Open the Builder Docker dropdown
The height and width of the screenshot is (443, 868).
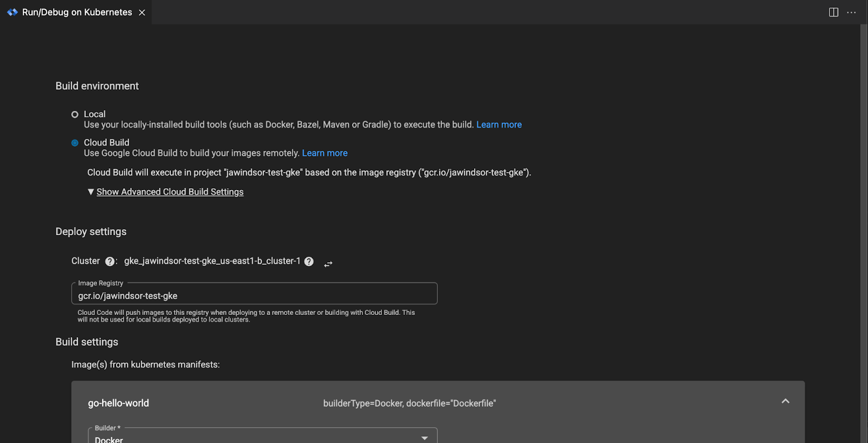pyautogui.click(x=263, y=436)
